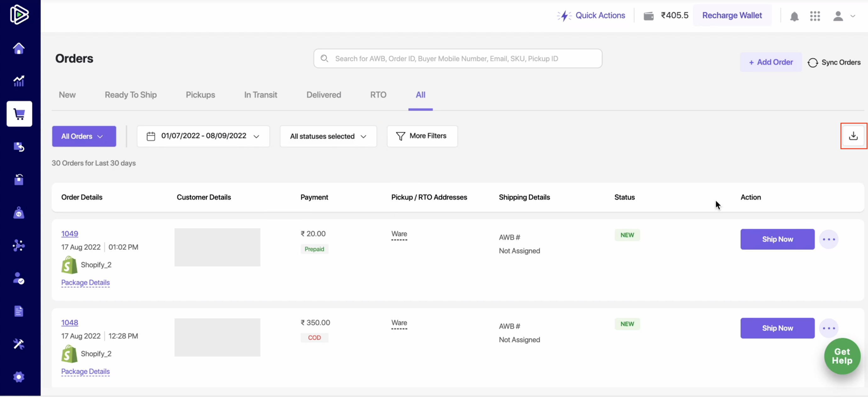Open more options for order 1049

tap(829, 239)
